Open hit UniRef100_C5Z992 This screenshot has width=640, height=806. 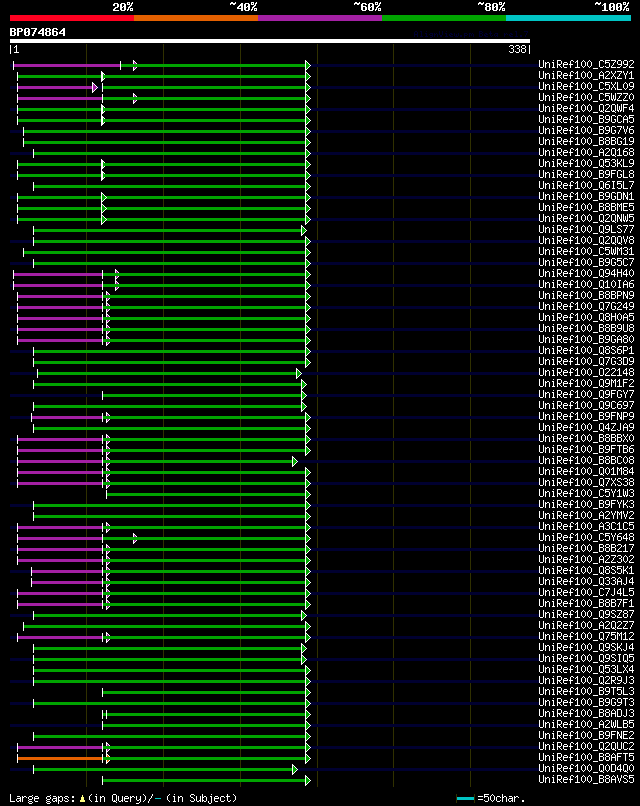coord(586,64)
